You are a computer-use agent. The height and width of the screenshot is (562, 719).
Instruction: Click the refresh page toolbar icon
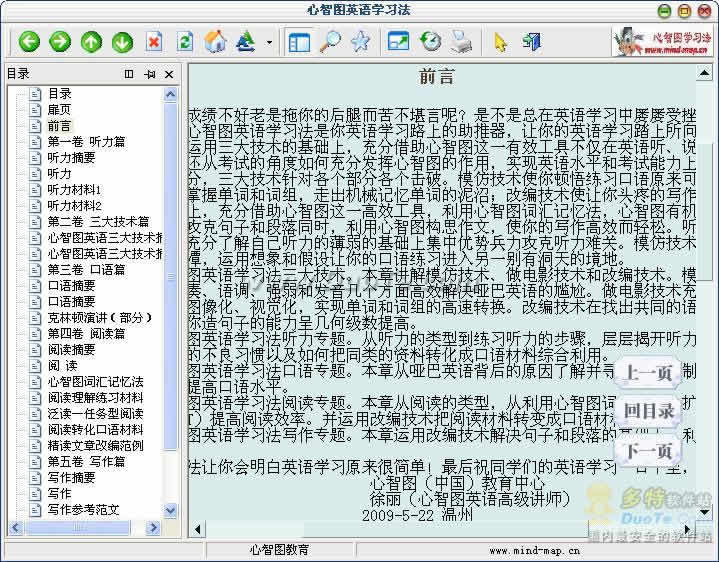tap(184, 42)
